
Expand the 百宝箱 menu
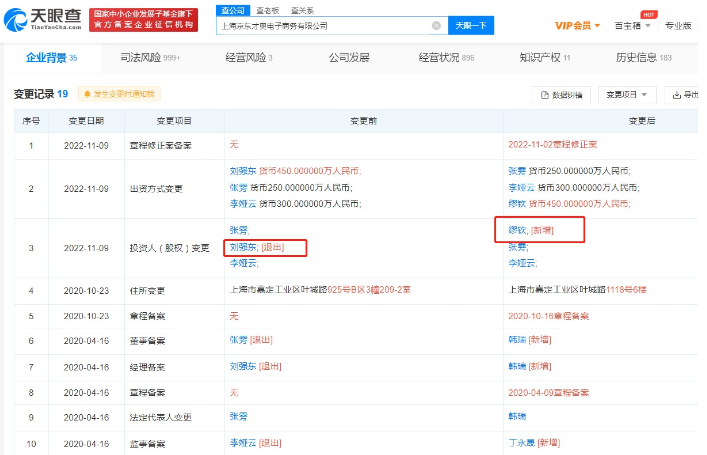click(643, 26)
